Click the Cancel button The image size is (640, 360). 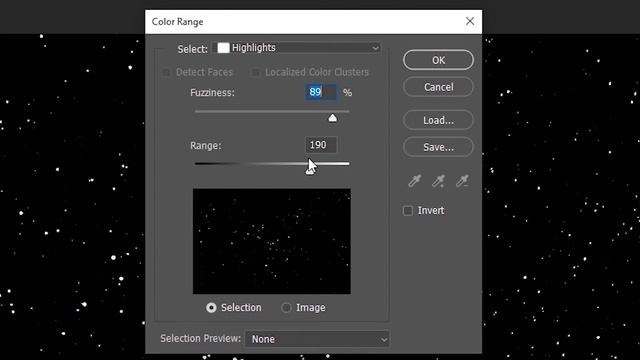coord(438,87)
